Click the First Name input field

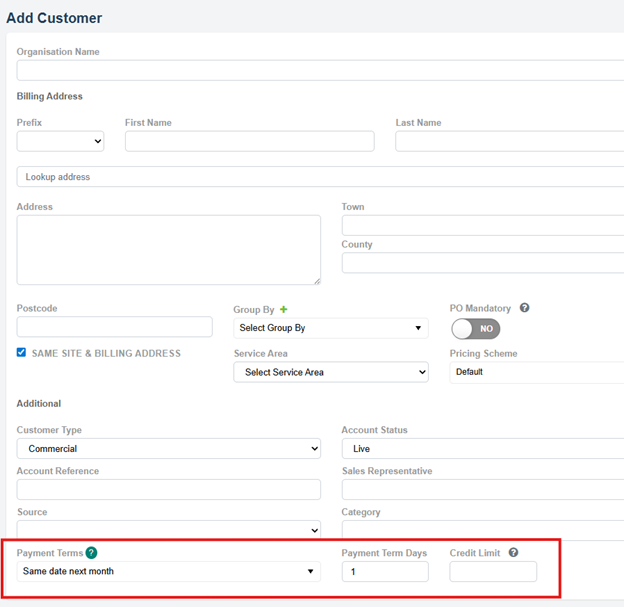click(249, 142)
